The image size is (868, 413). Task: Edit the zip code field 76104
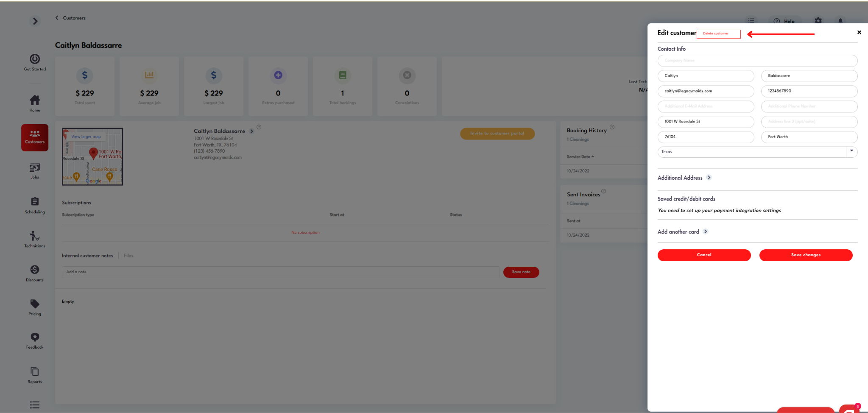pyautogui.click(x=706, y=137)
